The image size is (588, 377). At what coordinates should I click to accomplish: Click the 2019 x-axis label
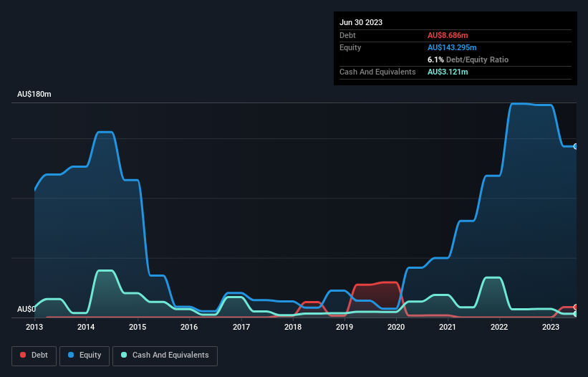[344, 327]
